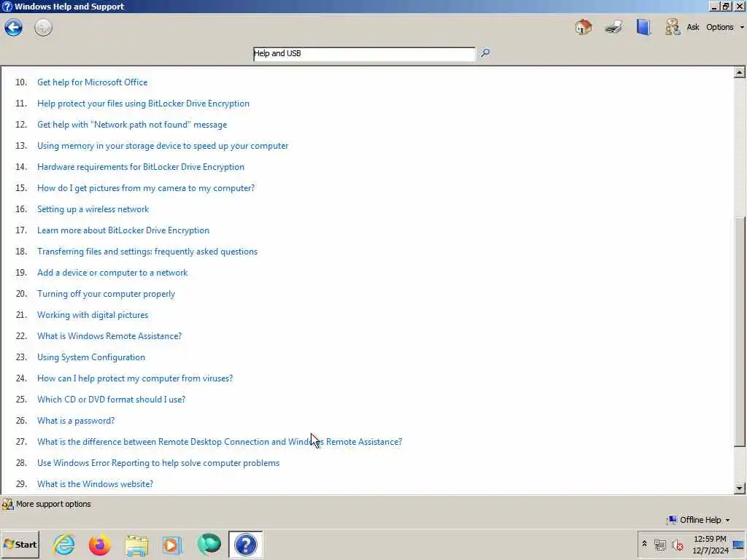Open How can I help protect from viruses
The width and height of the screenshot is (747, 560).
coord(135,378)
